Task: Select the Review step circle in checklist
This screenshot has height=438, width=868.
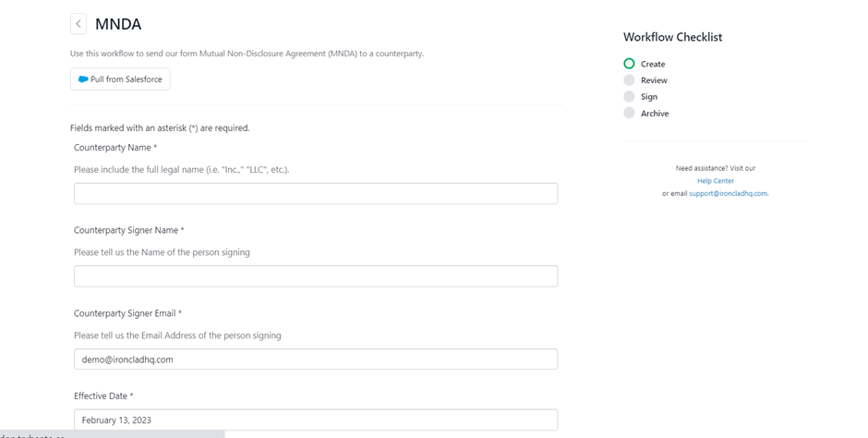Action: point(629,80)
